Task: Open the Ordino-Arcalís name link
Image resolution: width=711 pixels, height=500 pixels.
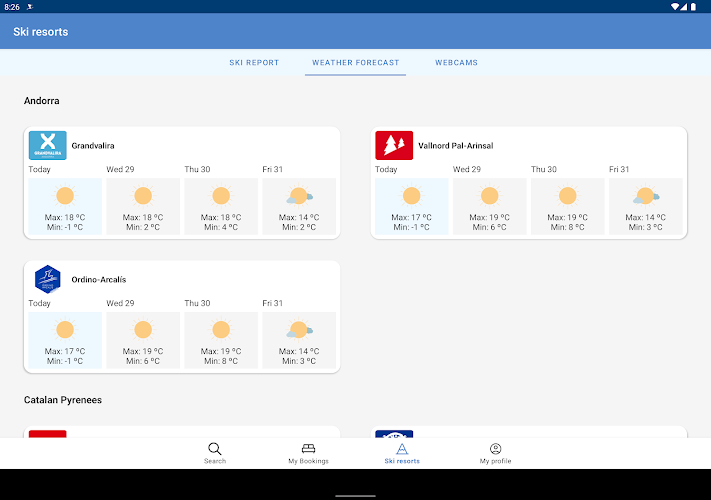Action: click(x=99, y=280)
